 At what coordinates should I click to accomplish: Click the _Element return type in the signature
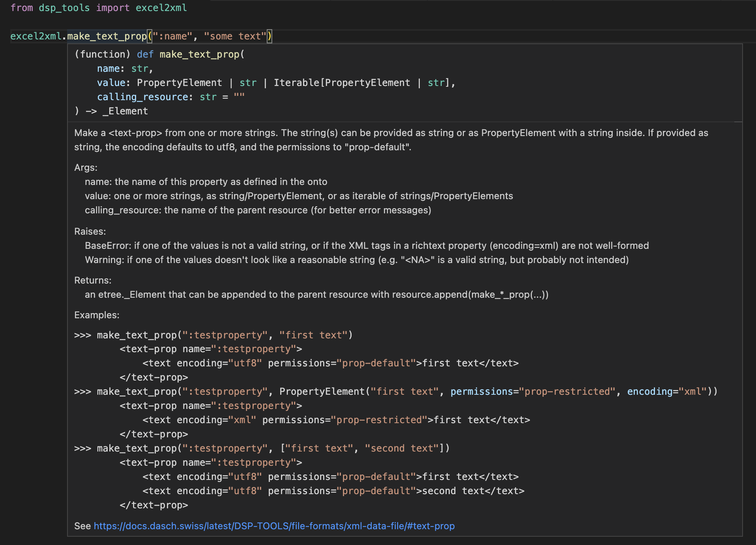coord(125,111)
